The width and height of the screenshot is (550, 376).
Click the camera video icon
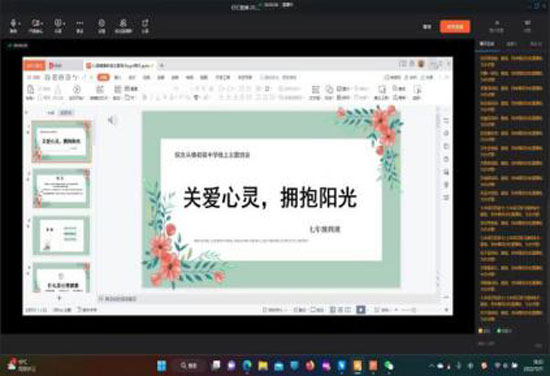[x=35, y=24]
